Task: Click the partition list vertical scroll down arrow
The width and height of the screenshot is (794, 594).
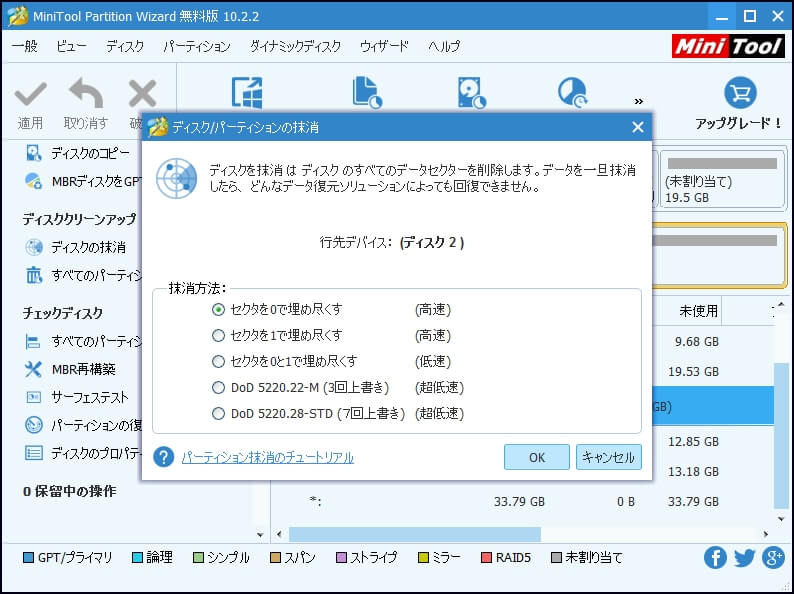Action: 781,519
